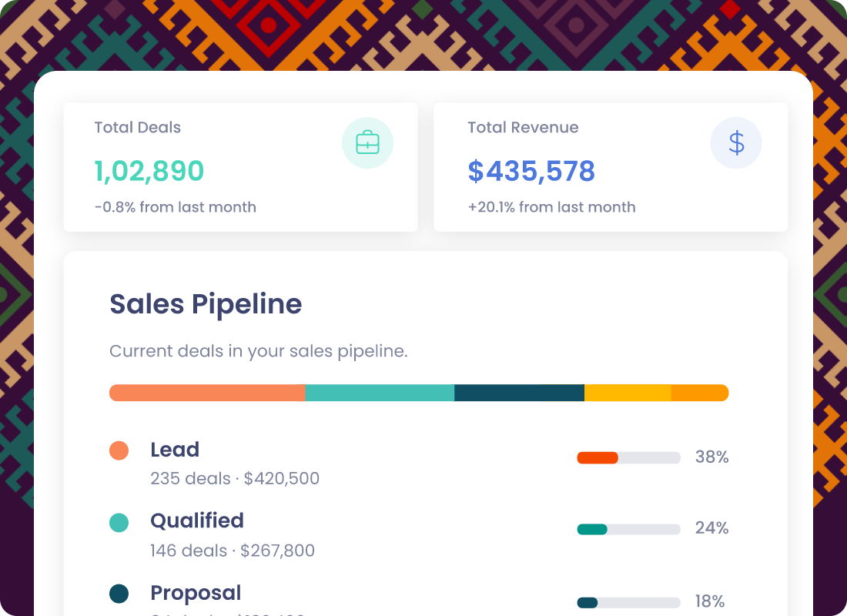Open the Qualified stage row
Screen dimensions: 847x616
click(419, 535)
